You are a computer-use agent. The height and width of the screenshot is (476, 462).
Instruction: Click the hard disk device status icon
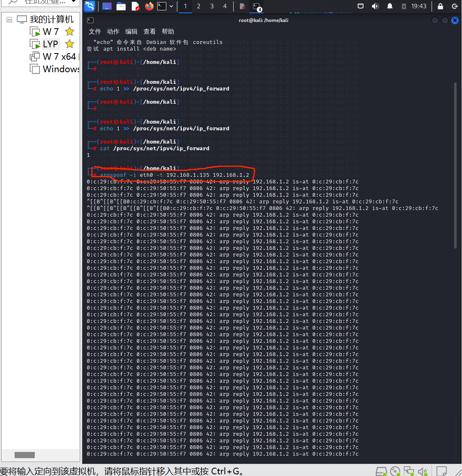click(381, 471)
